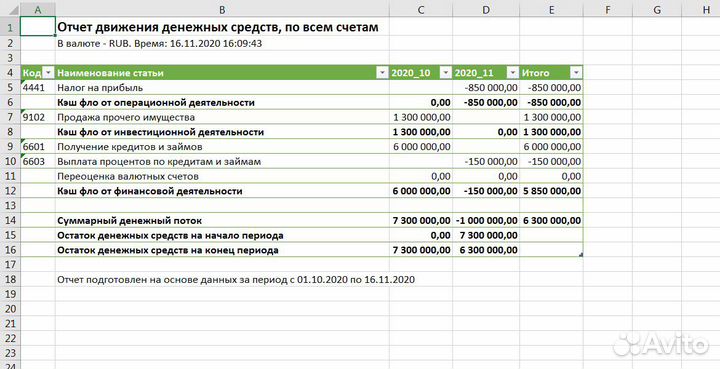Image resolution: width=720 pixels, height=369 pixels.
Task: Open the 2020_11 column filter dropdown
Action: (513, 73)
